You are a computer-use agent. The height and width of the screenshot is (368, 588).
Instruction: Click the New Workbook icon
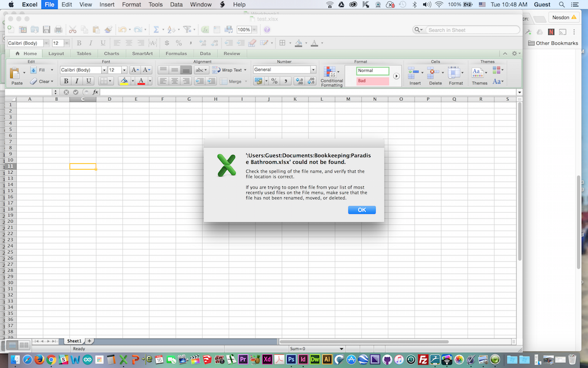pos(11,30)
